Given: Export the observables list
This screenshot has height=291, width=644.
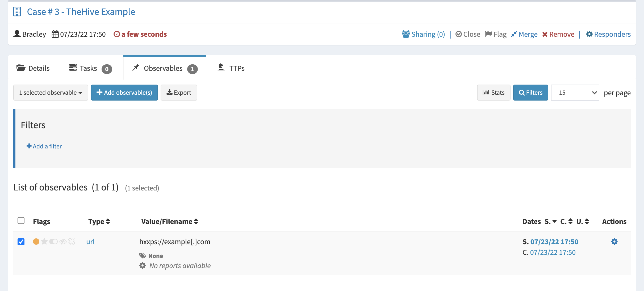Looking at the screenshot, I should [179, 93].
